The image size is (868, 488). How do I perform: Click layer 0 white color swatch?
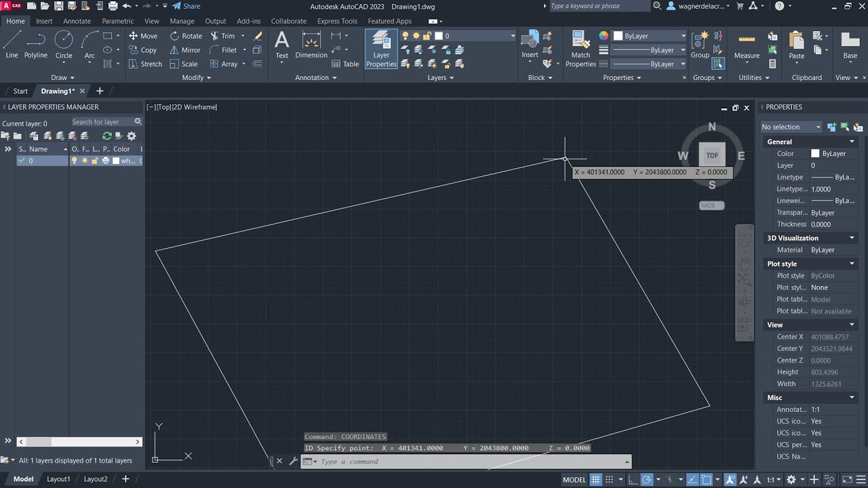click(116, 161)
